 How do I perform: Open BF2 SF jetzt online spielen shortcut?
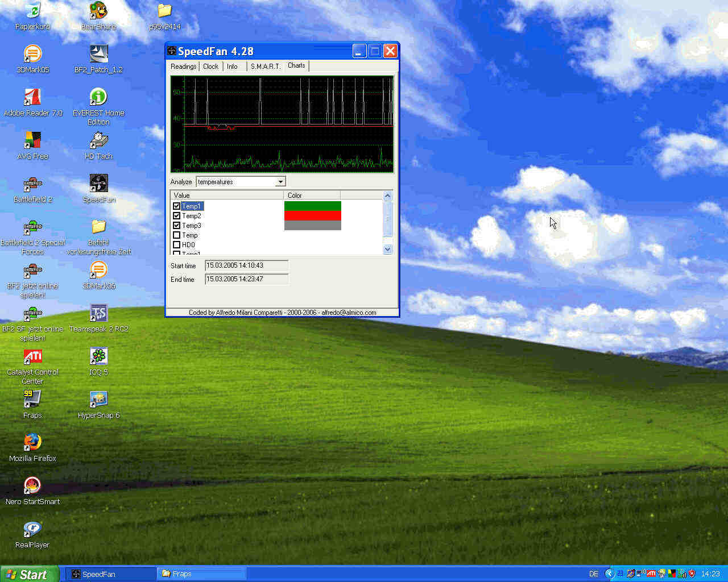tap(32, 323)
